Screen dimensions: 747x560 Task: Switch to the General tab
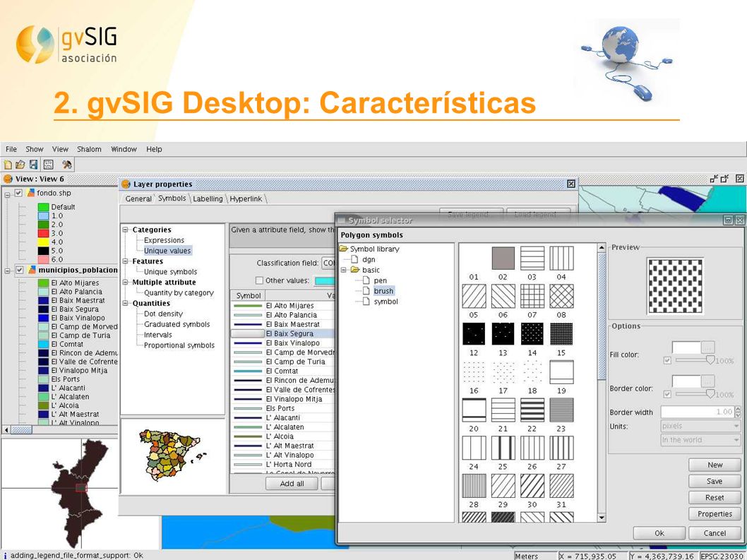coord(138,198)
